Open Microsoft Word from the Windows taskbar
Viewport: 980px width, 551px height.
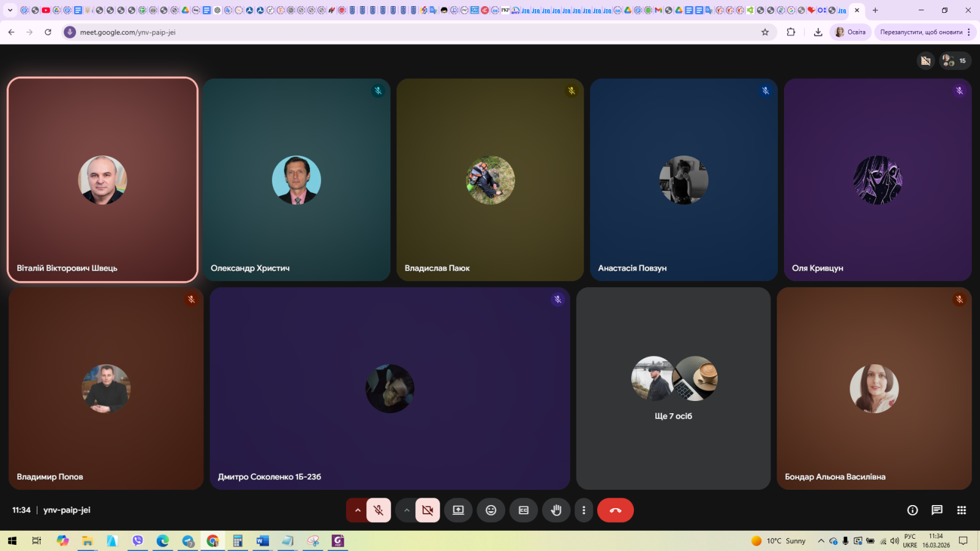(263, 541)
